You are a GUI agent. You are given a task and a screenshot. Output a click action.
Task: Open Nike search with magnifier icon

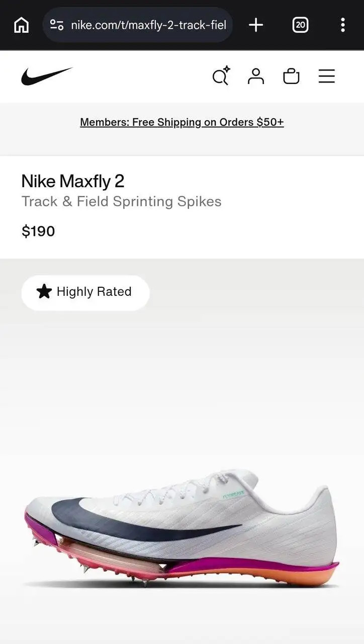(x=221, y=76)
